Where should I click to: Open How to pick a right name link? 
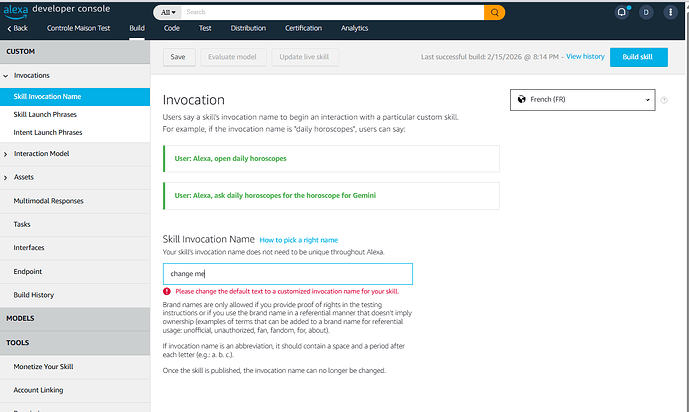pyautogui.click(x=298, y=240)
